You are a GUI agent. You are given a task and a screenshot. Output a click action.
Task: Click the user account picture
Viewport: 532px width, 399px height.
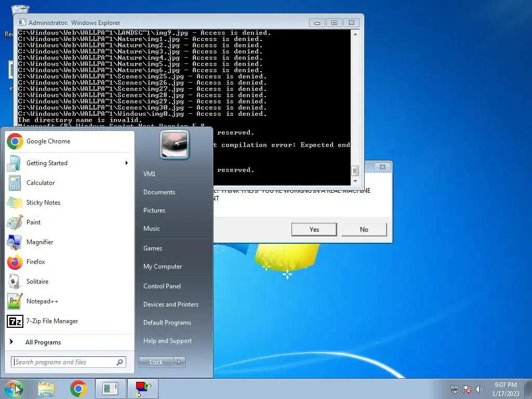(175, 144)
